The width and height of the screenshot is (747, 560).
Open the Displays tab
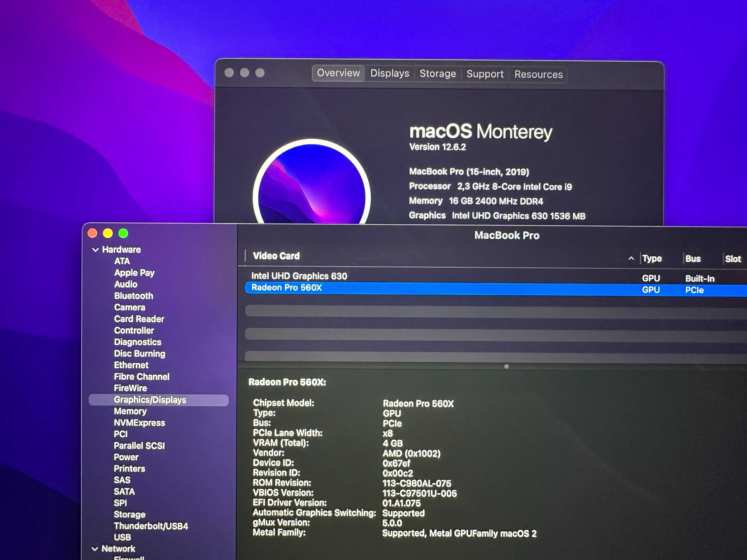click(x=390, y=73)
